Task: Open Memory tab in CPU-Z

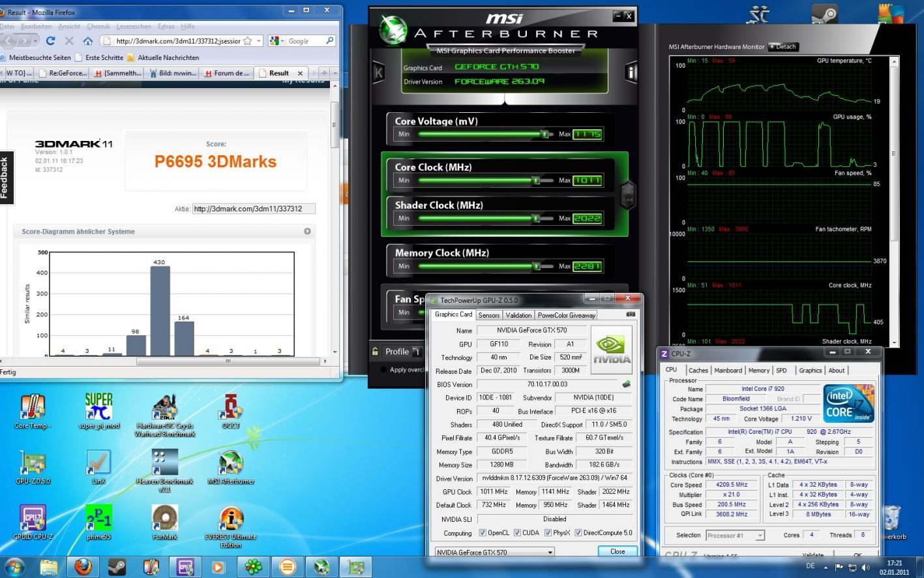Action: [758, 371]
